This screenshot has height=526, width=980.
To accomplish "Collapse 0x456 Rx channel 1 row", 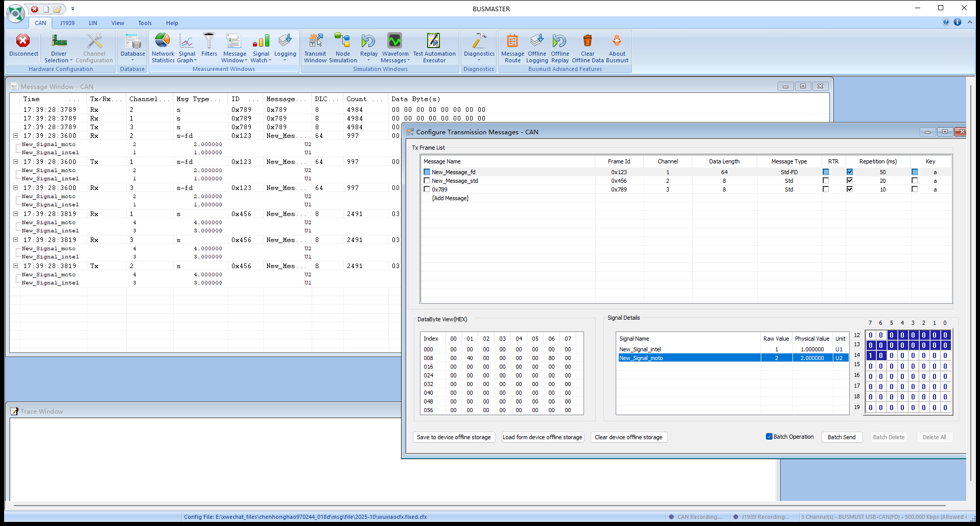I will point(15,214).
